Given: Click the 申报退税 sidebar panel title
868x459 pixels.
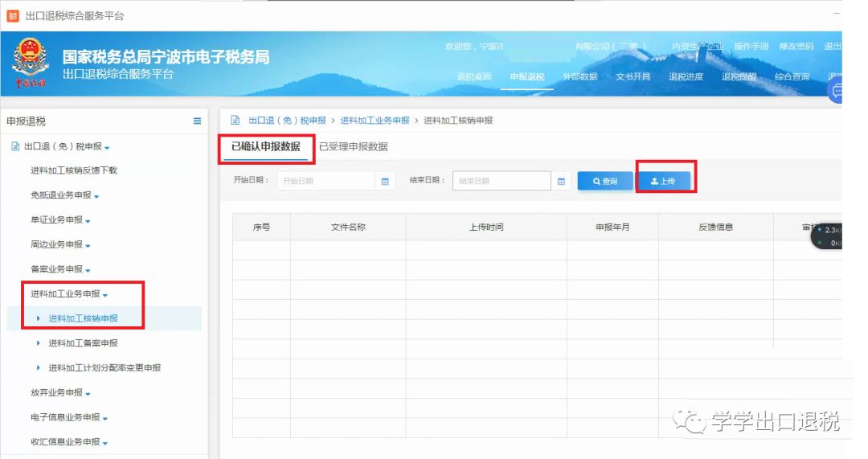Looking at the screenshot, I should point(26,121).
